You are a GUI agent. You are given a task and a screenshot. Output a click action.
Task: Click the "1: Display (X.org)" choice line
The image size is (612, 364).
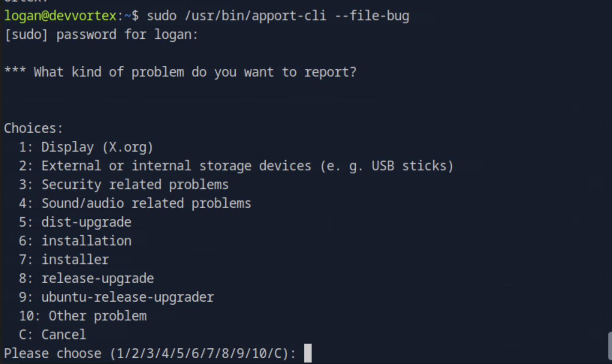point(86,147)
